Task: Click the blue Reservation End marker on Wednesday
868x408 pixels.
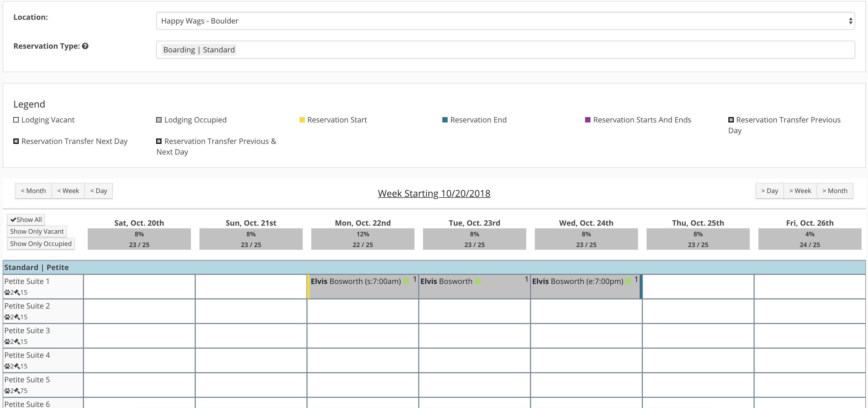Action: [x=640, y=286]
